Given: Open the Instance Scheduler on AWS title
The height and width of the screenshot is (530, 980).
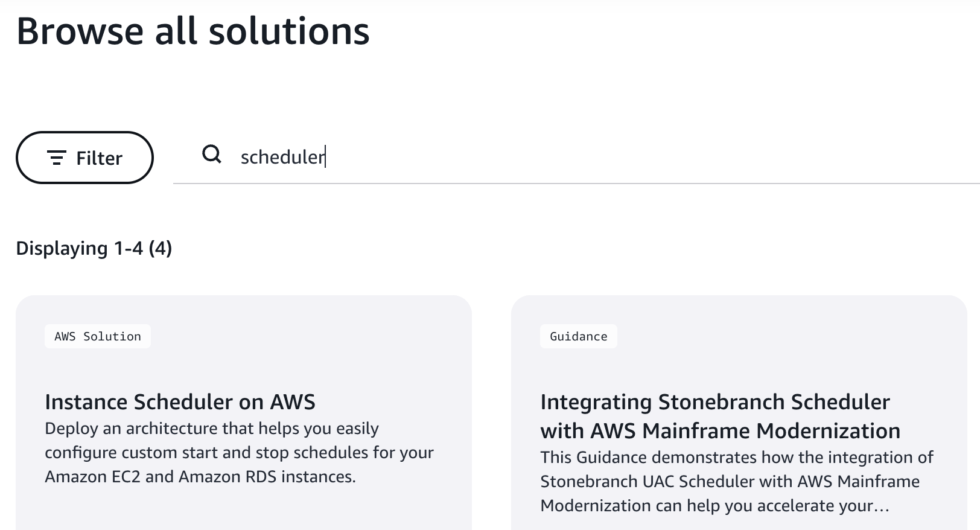Looking at the screenshot, I should (180, 402).
